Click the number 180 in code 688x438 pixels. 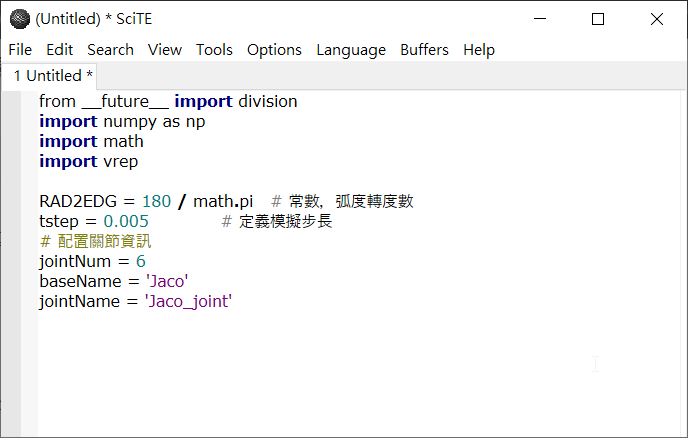156,201
